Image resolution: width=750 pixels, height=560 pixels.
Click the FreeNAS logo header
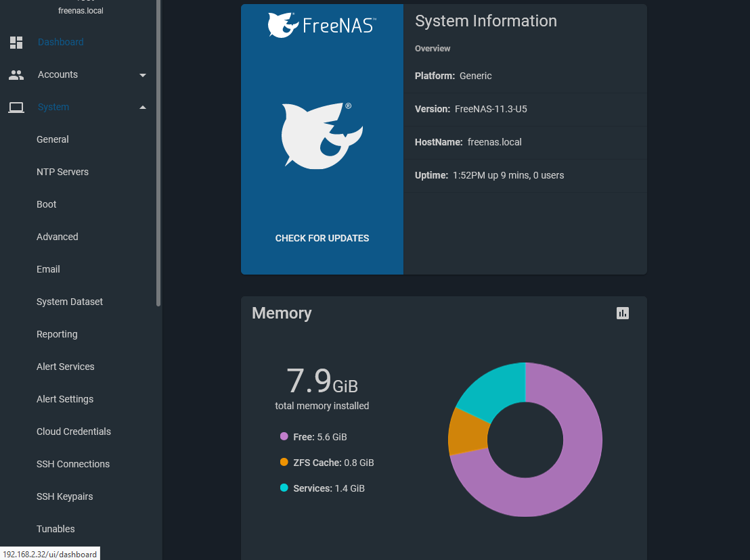pyautogui.click(x=322, y=25)
